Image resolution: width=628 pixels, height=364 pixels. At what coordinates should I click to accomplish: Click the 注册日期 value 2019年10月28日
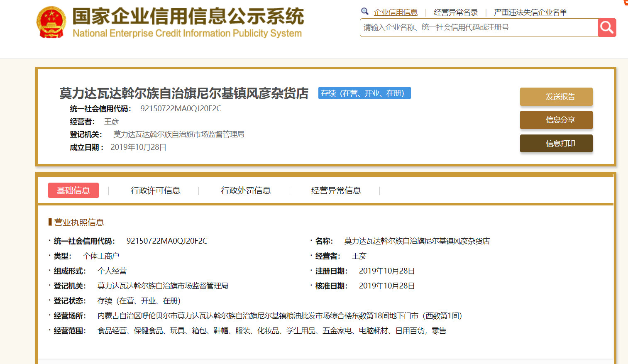click(387, 271)
